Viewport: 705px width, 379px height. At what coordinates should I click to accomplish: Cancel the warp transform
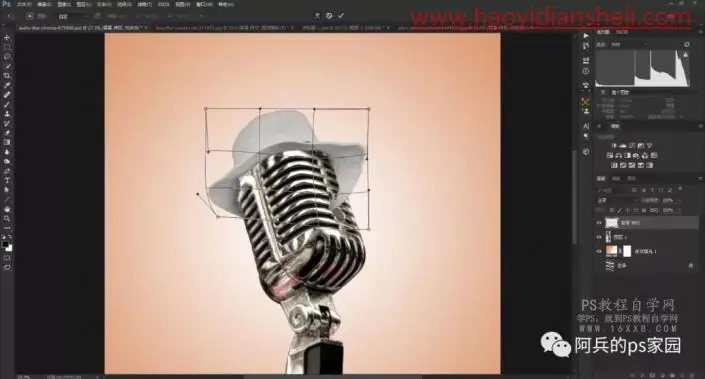329,16
